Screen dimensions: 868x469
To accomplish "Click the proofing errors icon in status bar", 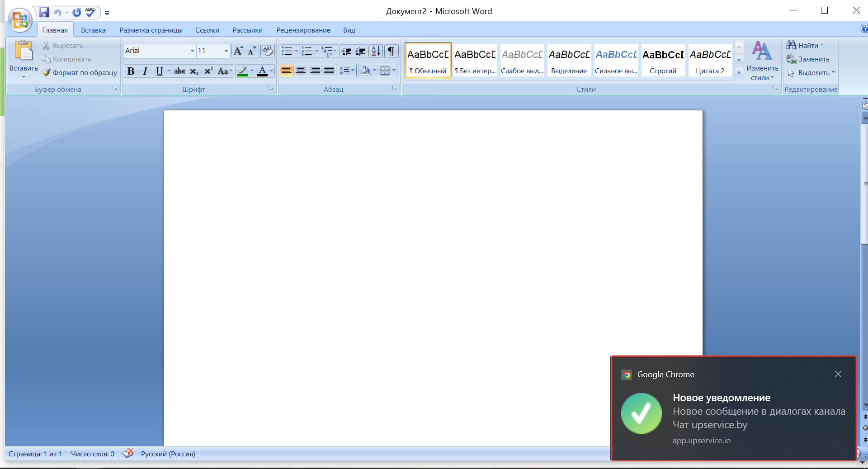I will (128, 453).
